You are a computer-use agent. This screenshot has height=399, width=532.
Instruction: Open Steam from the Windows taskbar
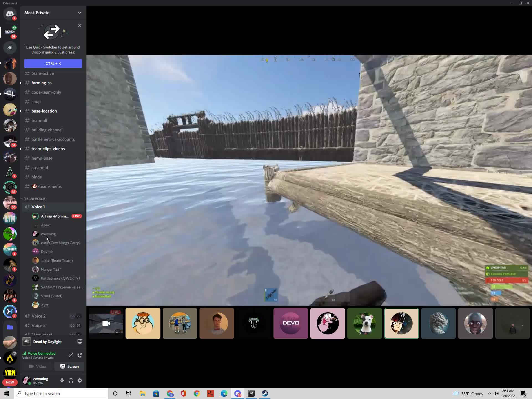click(265, 393)
